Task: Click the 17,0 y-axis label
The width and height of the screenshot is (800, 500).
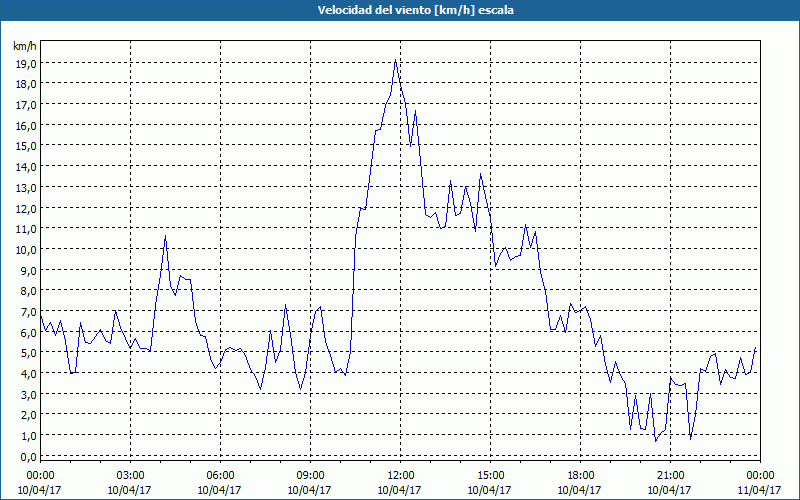Action: point(26,105)
